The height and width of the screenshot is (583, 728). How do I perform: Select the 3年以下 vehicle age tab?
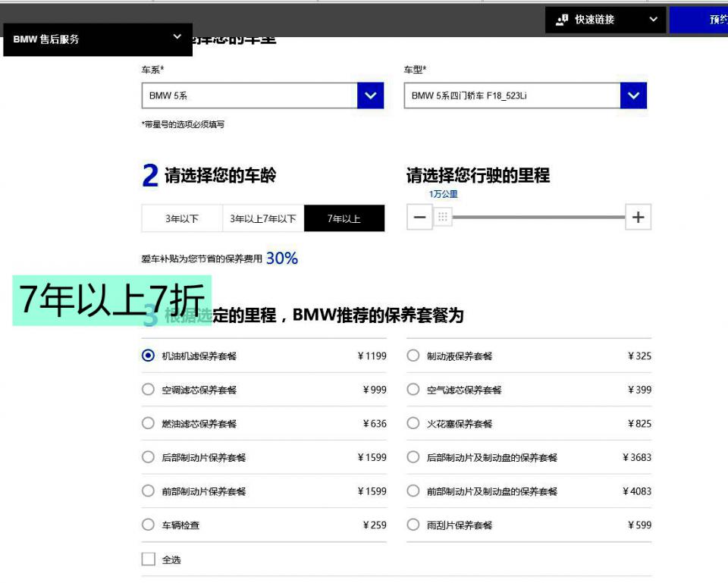point(182,218)
